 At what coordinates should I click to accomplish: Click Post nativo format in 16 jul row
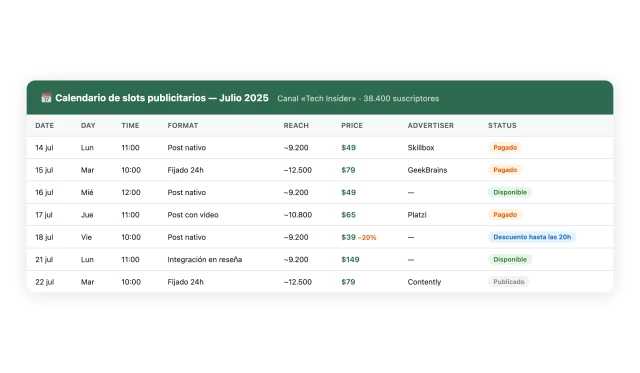(x=187, y=193)
